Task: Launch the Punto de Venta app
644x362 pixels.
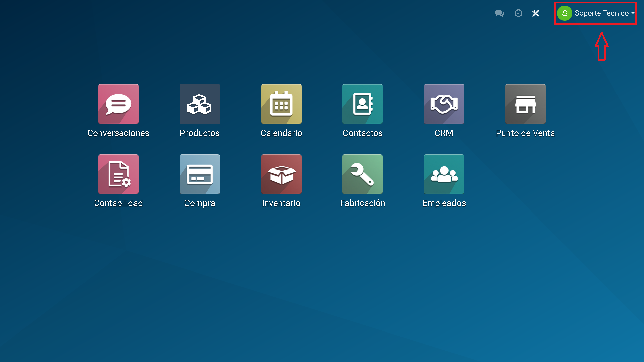Action: [x=525, y=104]
